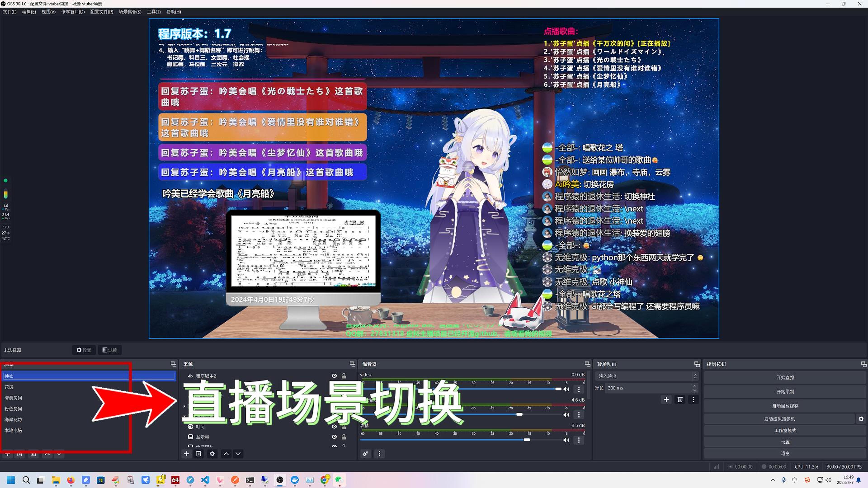Decrease the transition duration with down stepper
Screen dimensions: 868x488
(x=694, y=390)
